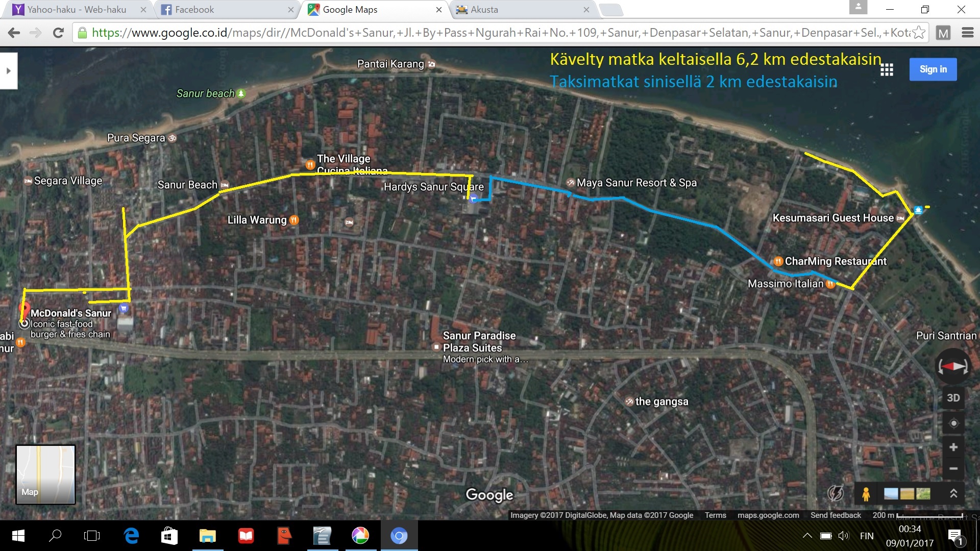Open the Chrome hamburger menu
This screenshot has width=980, height=551.
(967, 33)
